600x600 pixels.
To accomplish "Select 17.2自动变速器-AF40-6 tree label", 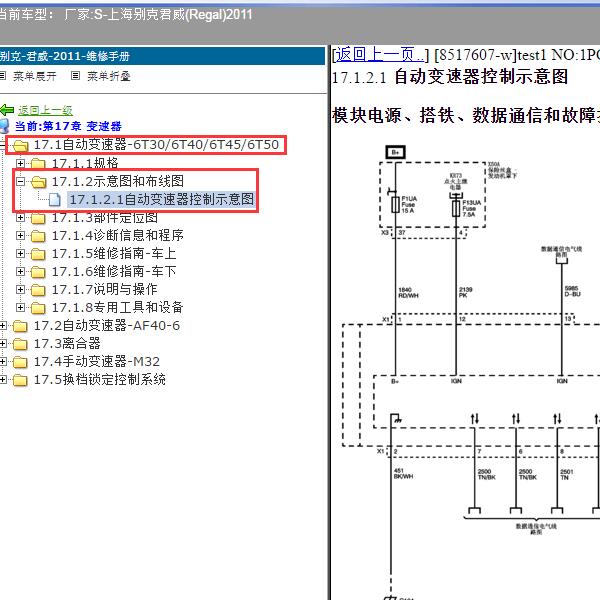I will coord(107,326).
